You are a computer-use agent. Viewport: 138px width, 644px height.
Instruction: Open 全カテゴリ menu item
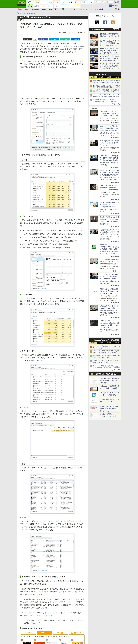point(117,9)
